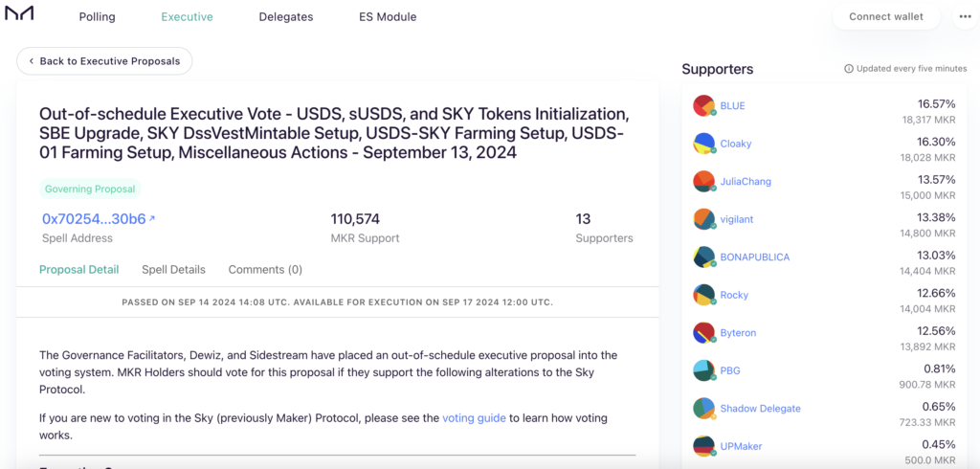980x469 pixels.
Task: Click the 13.38% value for vigilant
Action: click(936, 217)
